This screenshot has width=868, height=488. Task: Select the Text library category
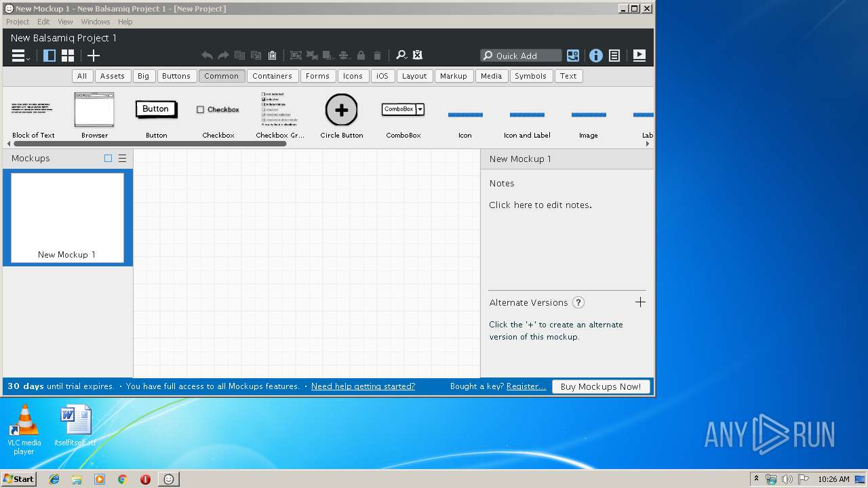click(x=568, y=76)
